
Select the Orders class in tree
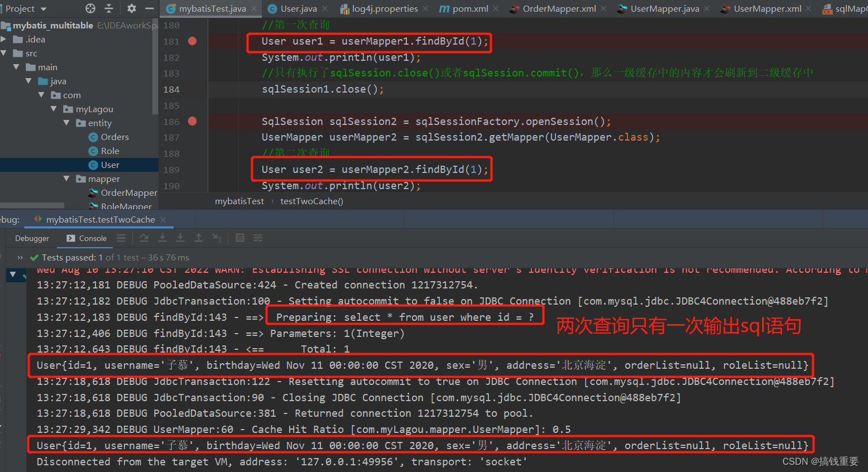point(109,137)
